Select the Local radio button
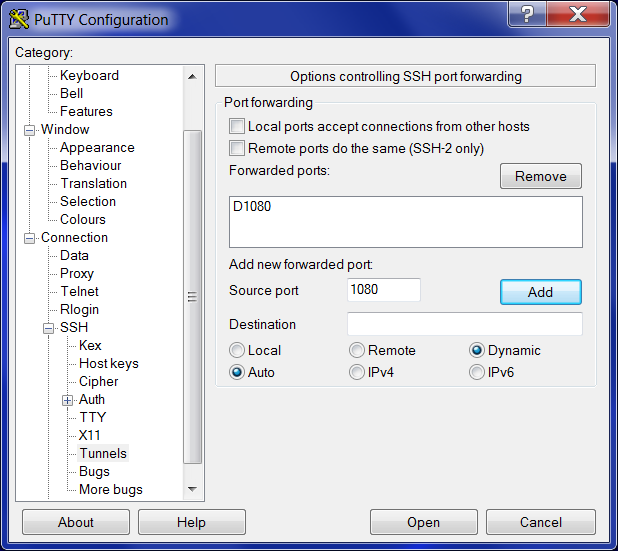Image resolution: width=618 pixels, height=551 pixels. click(237, 351)
